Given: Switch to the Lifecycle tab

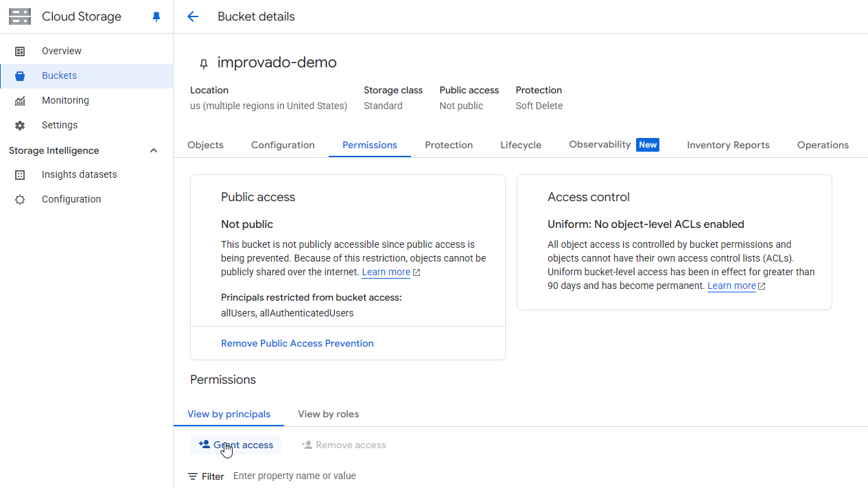Looking at the screenshot, I should [x=521, y=145].
